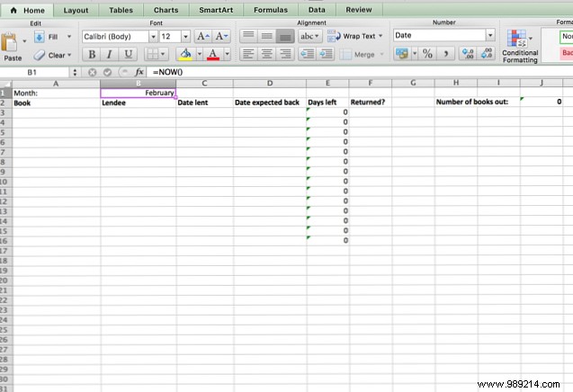This screenshot has height=392, width=573.
Task: Open font name dropdown arrow
Action: point(154,37)
